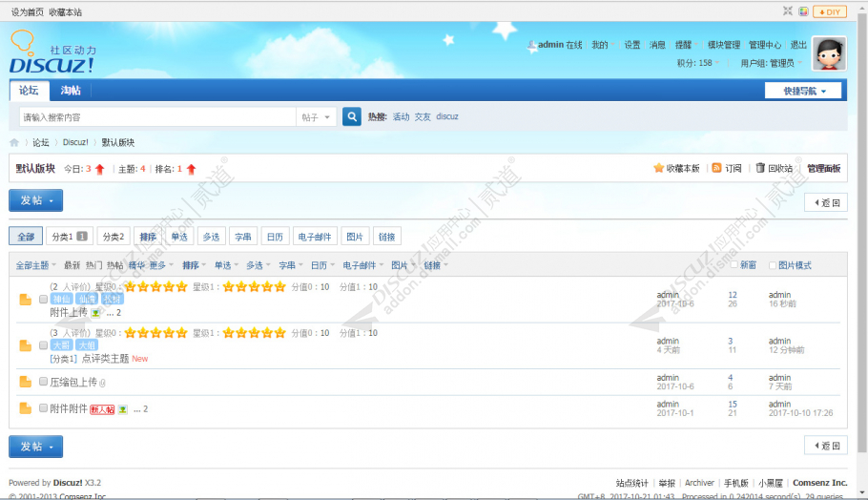Expand the 积分: 158 dropdown
This screenshot has width=868, height=500.
[697, 63]
